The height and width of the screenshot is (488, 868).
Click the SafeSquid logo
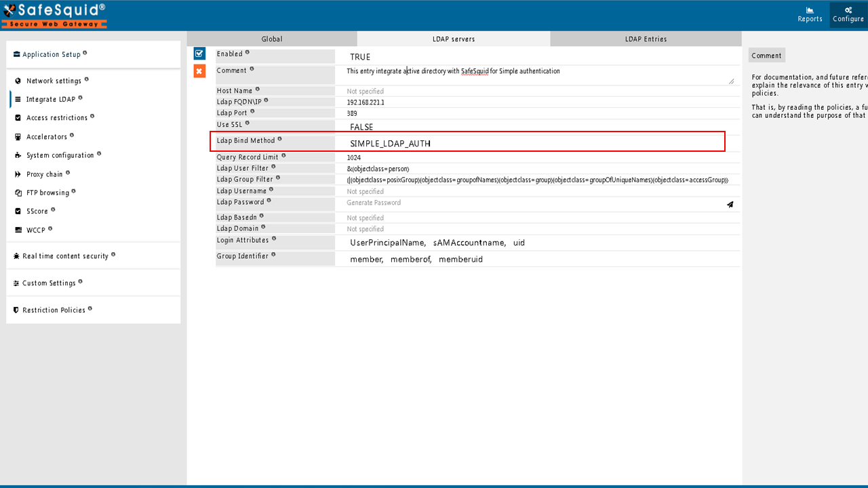pyautogui.click(x=54, y=15)
